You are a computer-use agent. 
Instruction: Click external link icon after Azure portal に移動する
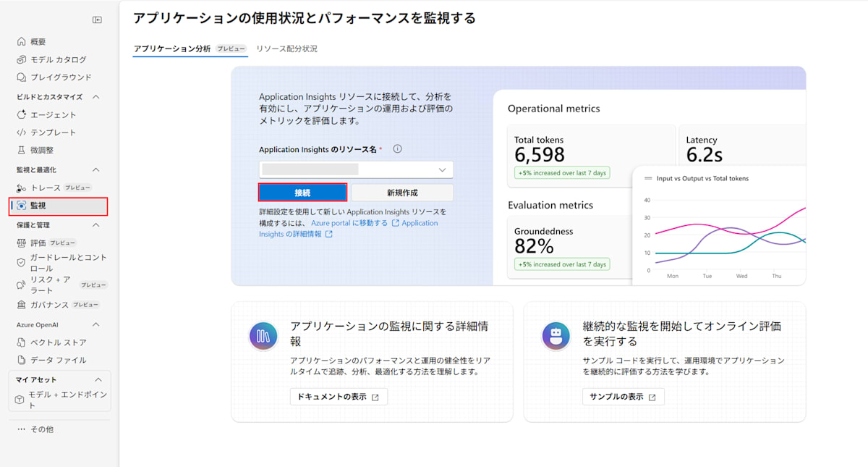[395, 223]
